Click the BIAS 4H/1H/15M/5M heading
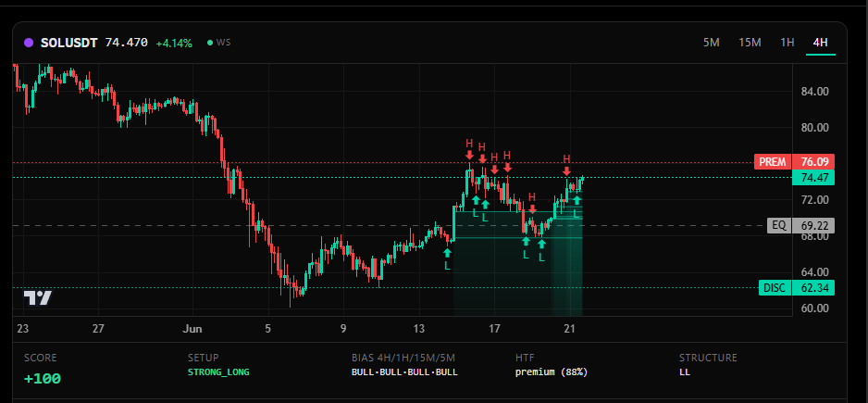 403,359
